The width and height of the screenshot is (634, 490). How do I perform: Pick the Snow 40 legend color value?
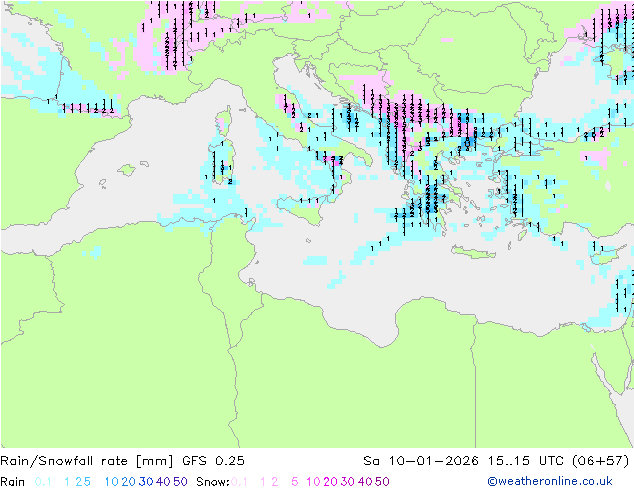point(365,482)
